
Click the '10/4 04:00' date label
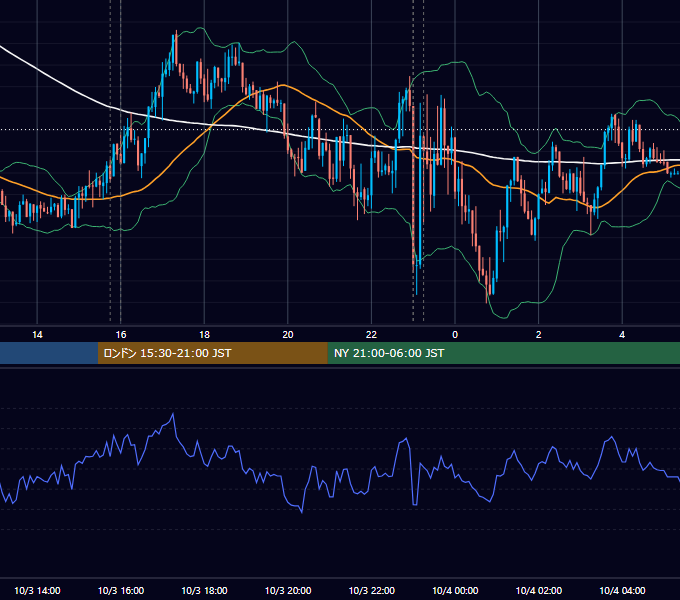point(622,590)
